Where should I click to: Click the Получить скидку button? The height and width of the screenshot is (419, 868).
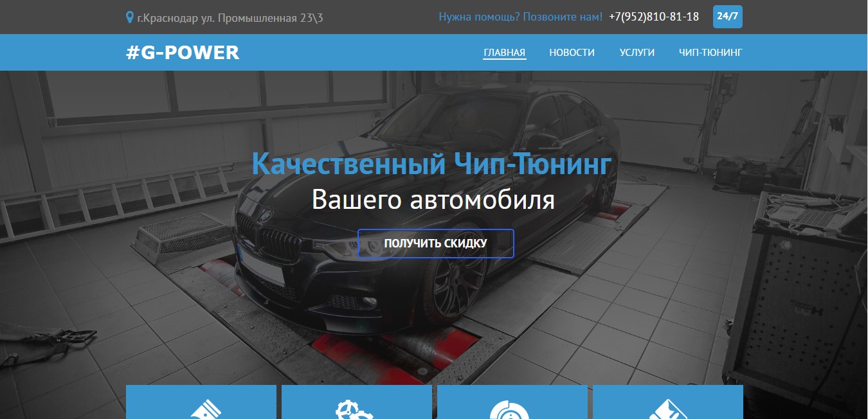pos(436,244)
